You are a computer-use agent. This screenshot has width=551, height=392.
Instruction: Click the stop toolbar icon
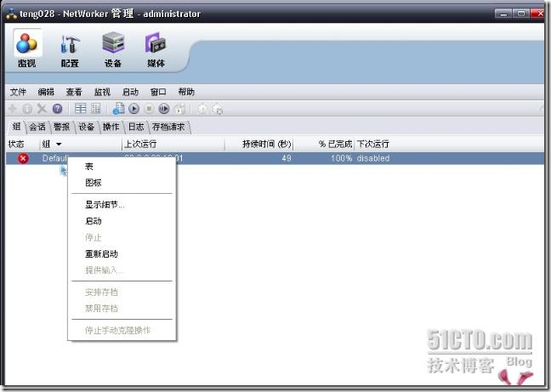149,109
